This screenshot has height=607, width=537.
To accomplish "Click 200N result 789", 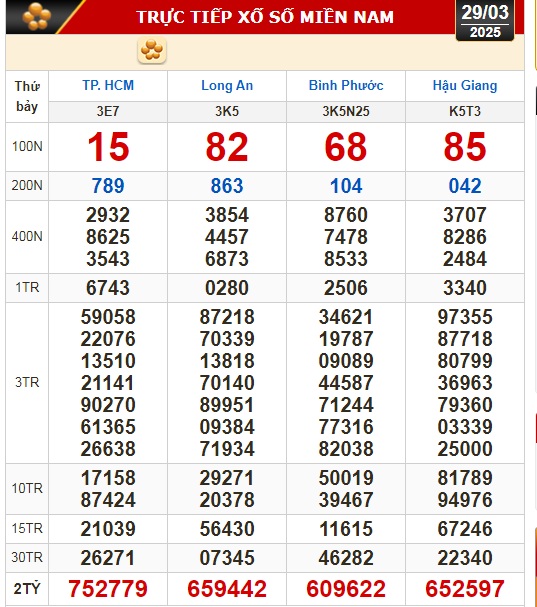I will coord(108,186).
